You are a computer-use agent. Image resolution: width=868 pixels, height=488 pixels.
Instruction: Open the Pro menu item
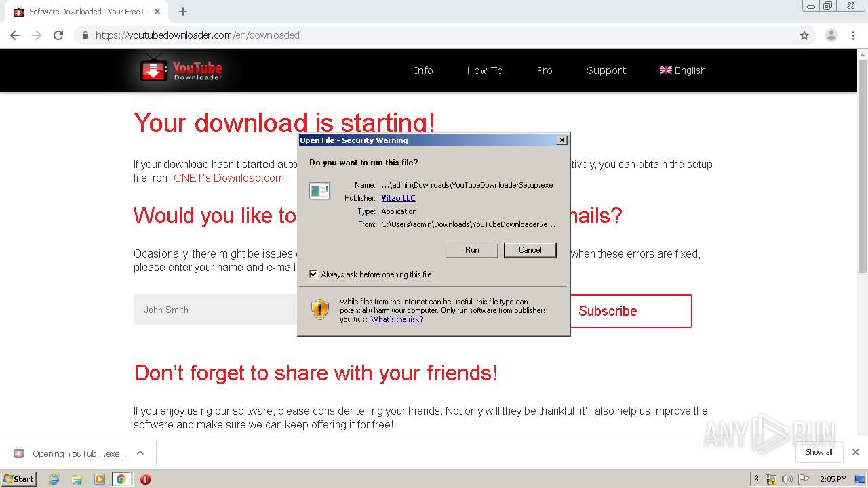[x=545, y=70]
